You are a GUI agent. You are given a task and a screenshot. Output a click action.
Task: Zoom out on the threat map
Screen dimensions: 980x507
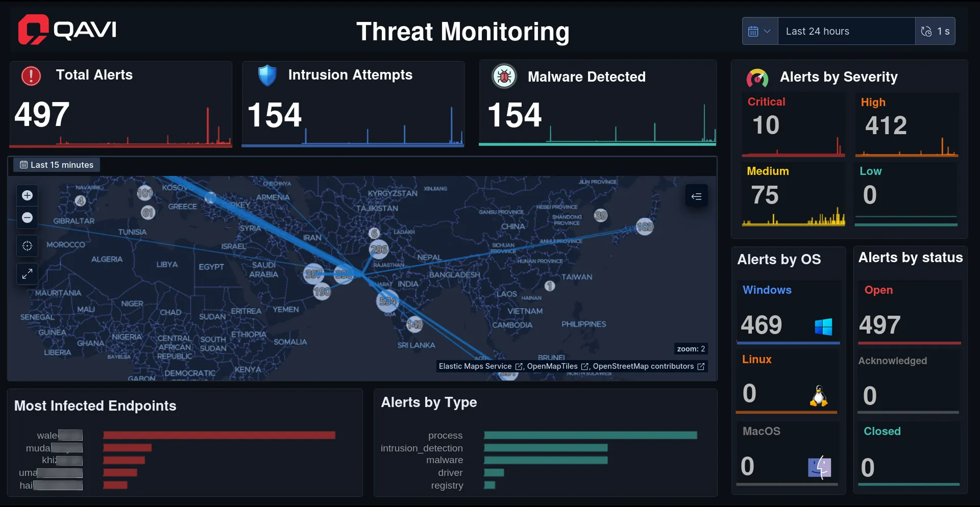[x=27, y=218]
